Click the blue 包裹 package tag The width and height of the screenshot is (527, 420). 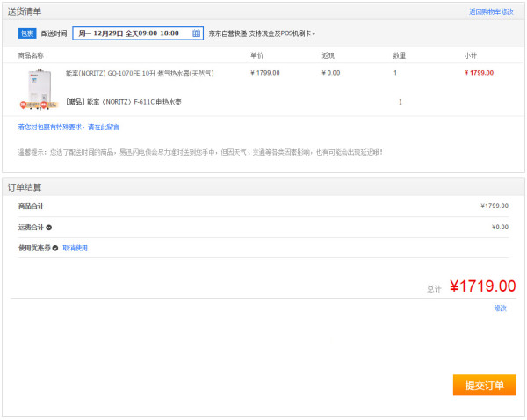click(x=27, y=33)
